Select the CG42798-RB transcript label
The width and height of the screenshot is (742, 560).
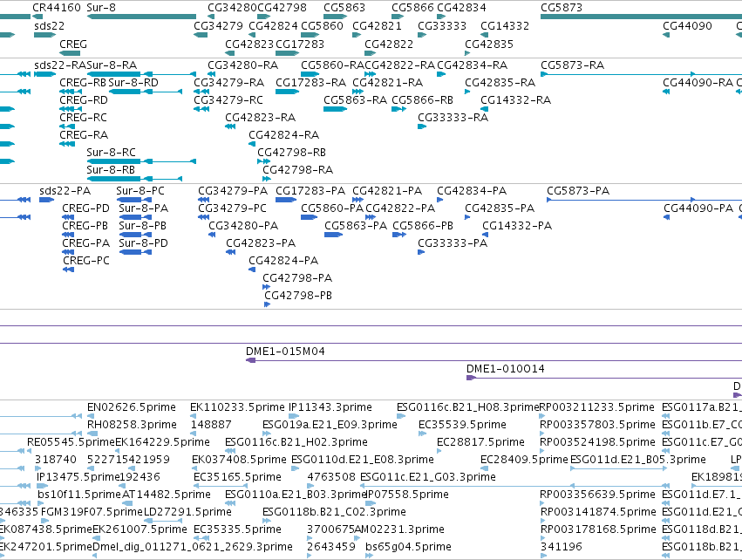click(x=291, y=153)
